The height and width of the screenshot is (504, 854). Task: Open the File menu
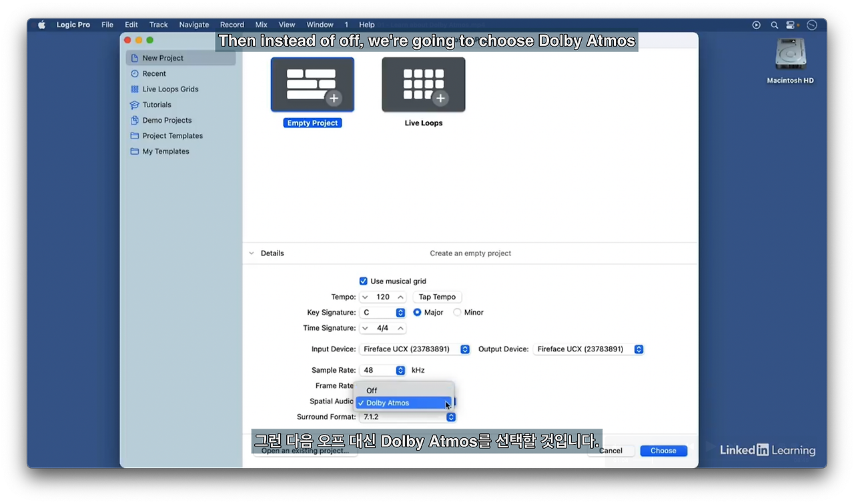click(x=107, y=25)
